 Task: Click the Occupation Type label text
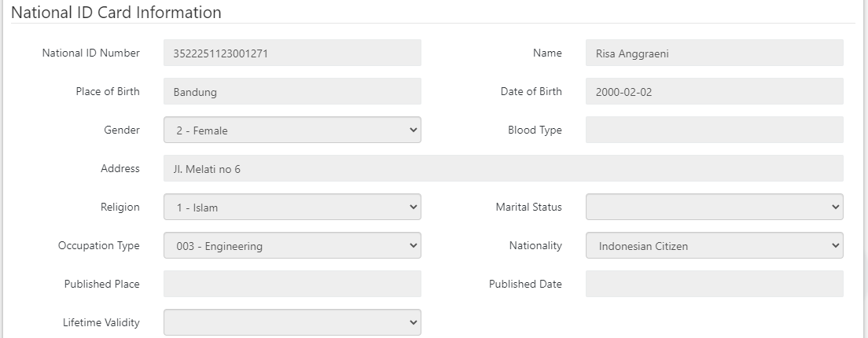[x=99, y=246]
